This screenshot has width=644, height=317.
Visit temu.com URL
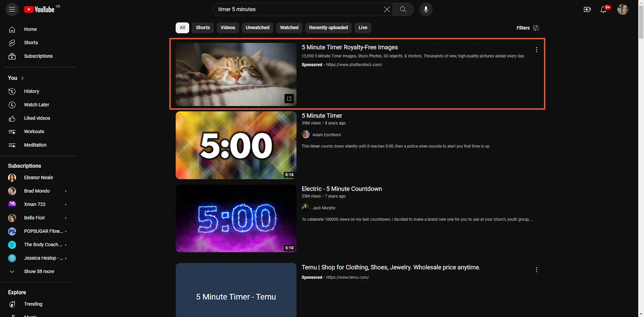point(347,278)
